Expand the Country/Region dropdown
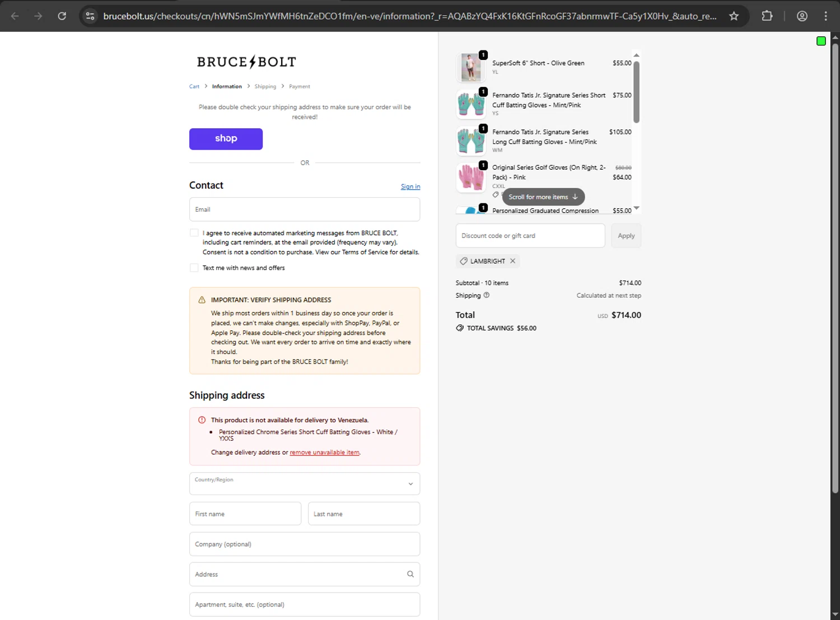Viewport: 840px width, 620px height. (305, 484)
